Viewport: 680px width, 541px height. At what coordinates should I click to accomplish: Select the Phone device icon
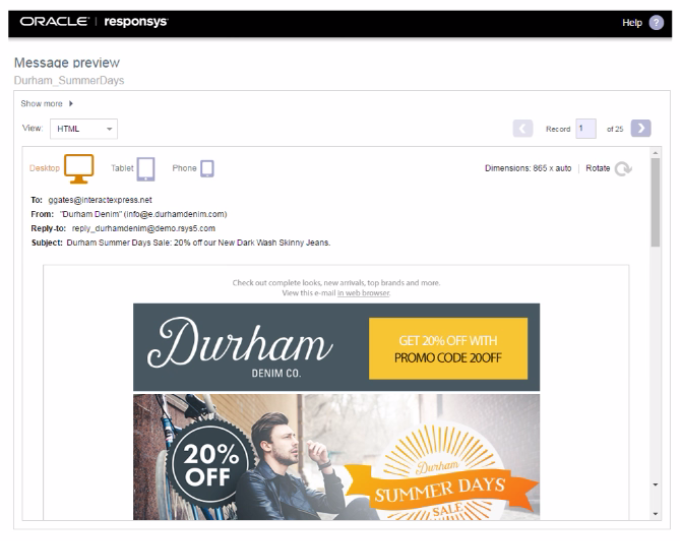[x=207, y=169]
